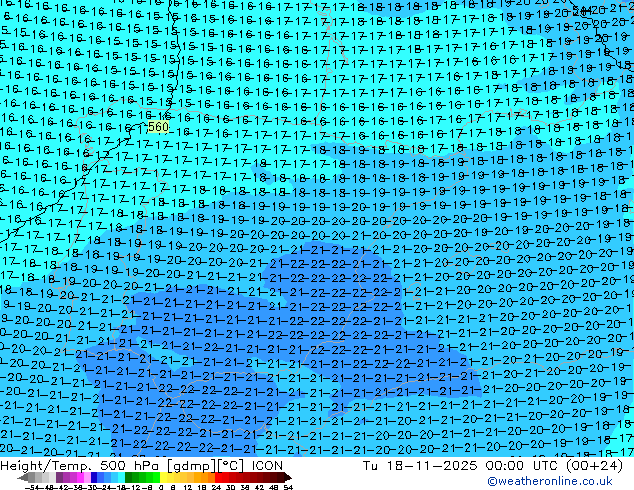The width and height of the screenshot is (634, 490).
Task: Click the bright green segment of the legend
Action: (x=156, y=477)
